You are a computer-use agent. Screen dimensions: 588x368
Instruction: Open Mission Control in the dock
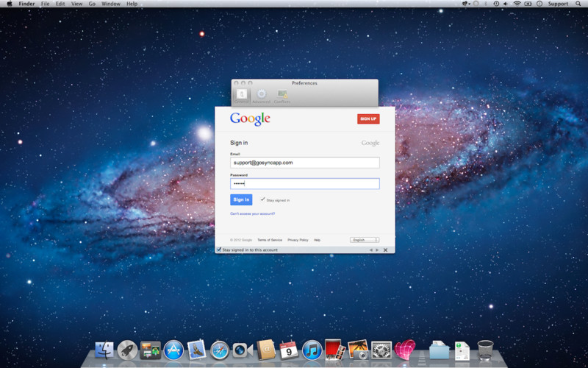pyautogui.click(x=151, y=350)
